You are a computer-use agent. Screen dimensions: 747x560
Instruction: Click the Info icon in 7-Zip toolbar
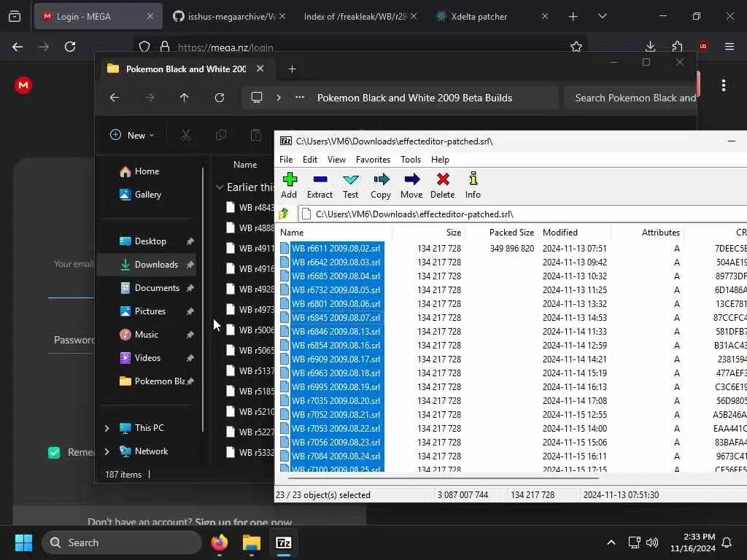pos(473,179)
